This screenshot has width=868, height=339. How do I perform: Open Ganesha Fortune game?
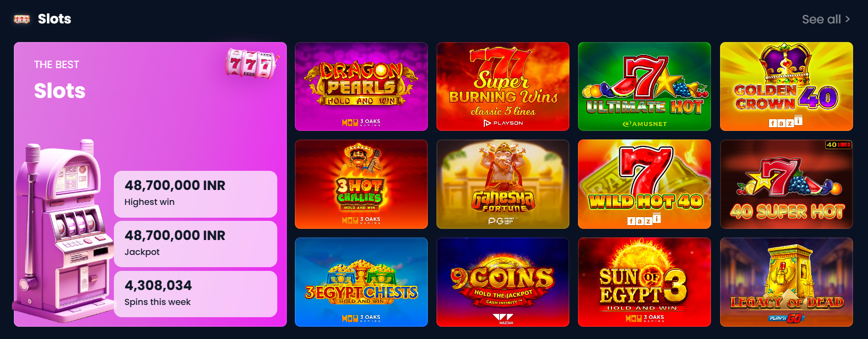point(503,184)
